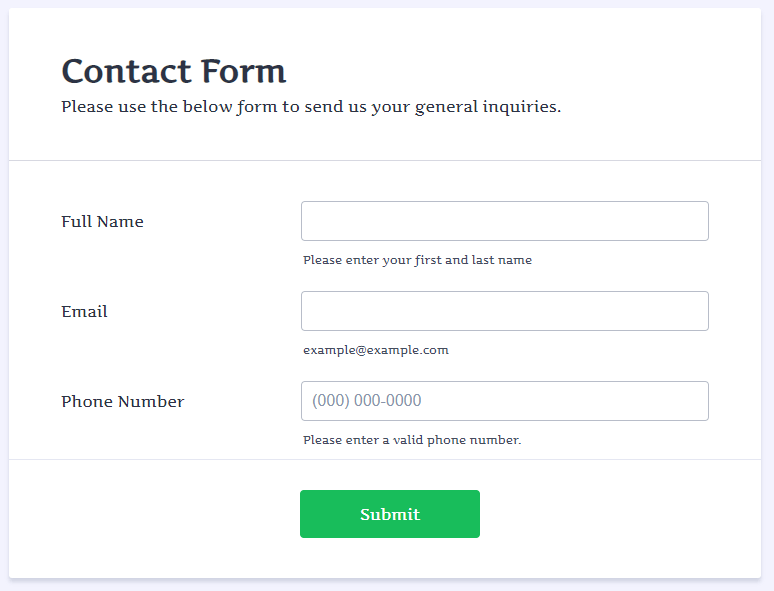This screenshot has height=591, width=774.
Task: Click the example@example.com hint text
Action: click(375, 350)
